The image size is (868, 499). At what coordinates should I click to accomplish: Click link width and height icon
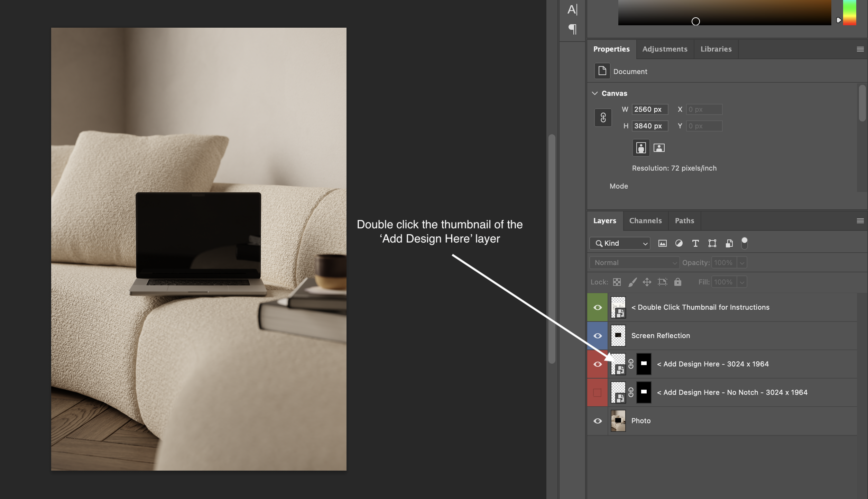[x=603, y=118]
